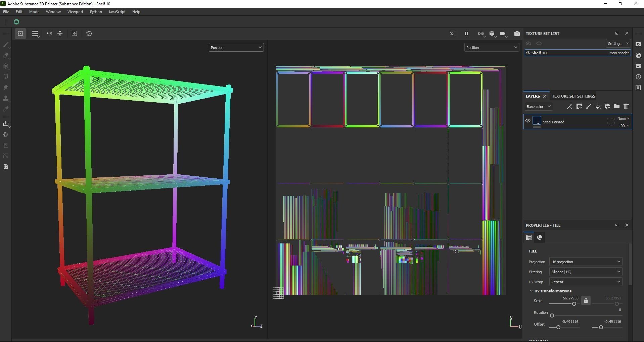644x342 pixels.
Task: Click the vertical mirror symmetry icon
Action: click(x=60, y=34)
